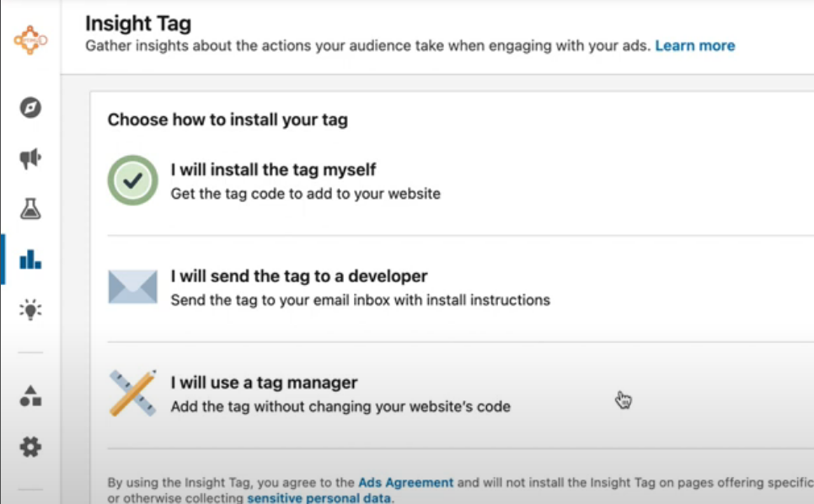The image size is (814, 504).
Task: Click the ruler and pencil tag manager icon
Action: pos(133,393)
